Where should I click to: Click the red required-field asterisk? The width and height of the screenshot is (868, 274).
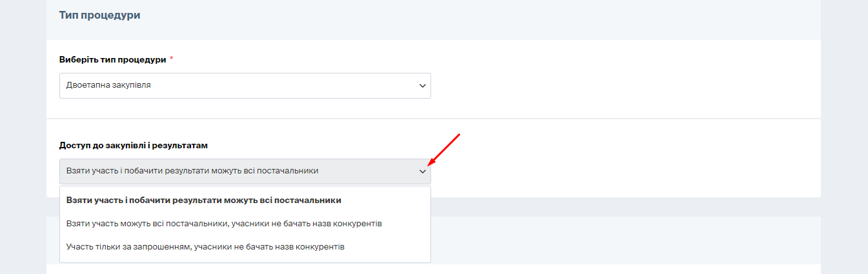point(172,59)
